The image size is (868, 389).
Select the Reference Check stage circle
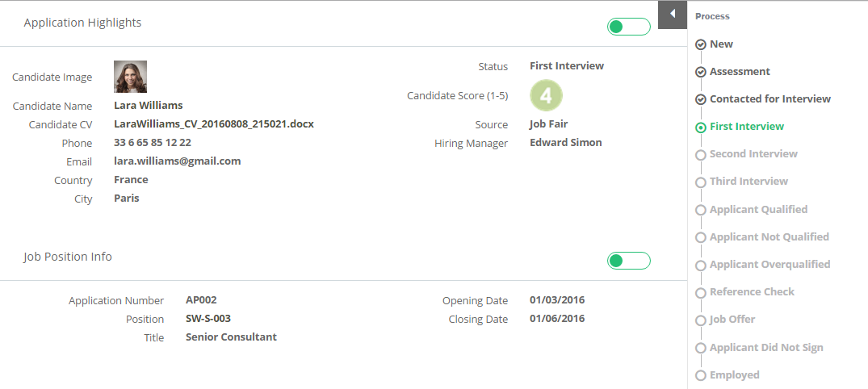click(701, 293)
